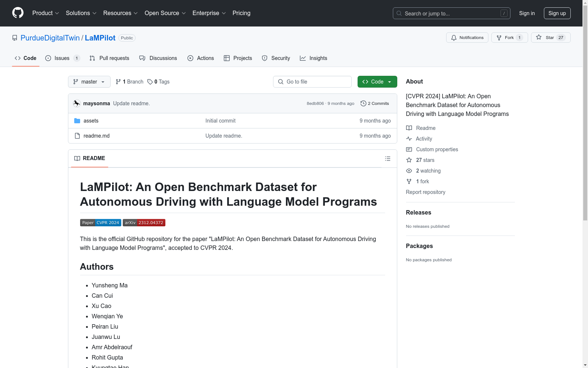Open the Pull requests tab

pyautogui.click(x=110, y=58)
